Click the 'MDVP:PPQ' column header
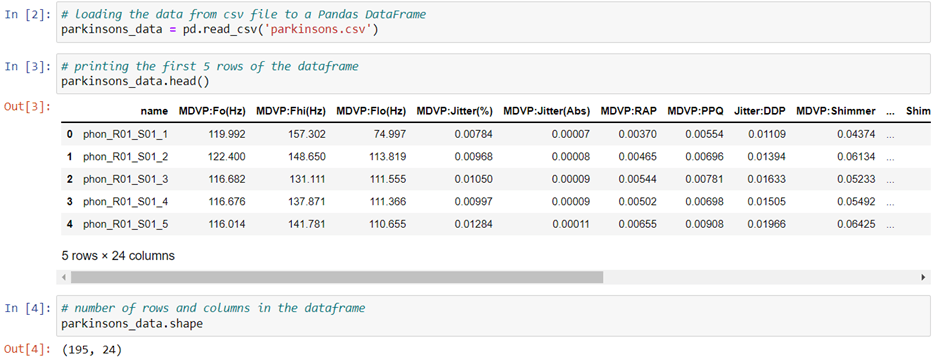940x364 pixels. point(695,111)
